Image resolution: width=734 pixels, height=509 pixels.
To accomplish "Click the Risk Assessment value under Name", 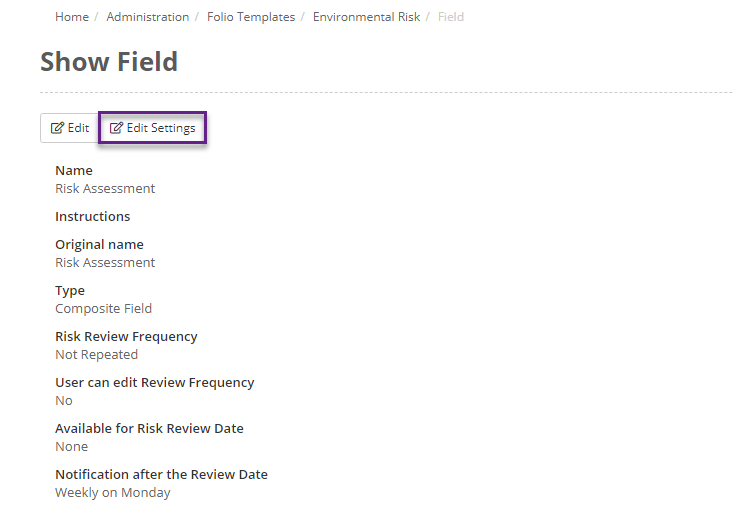I will [x=105, y=189].
